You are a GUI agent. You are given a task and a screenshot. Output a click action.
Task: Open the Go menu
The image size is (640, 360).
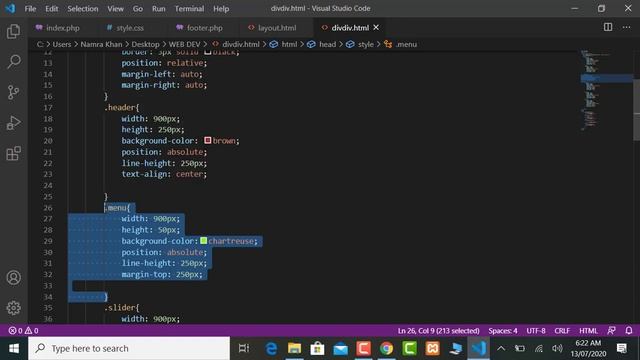pos(138,9)
